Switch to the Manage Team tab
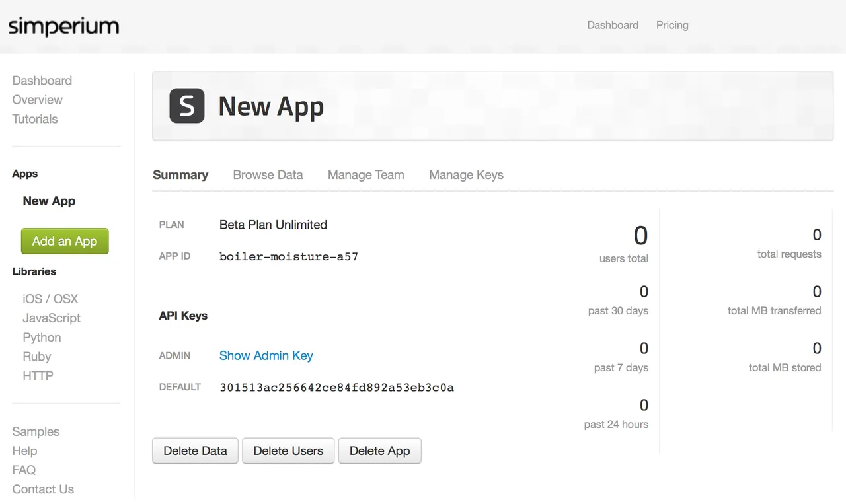This screenshot has height=504, width=846. pyautogui.click(x=366, y=175)
